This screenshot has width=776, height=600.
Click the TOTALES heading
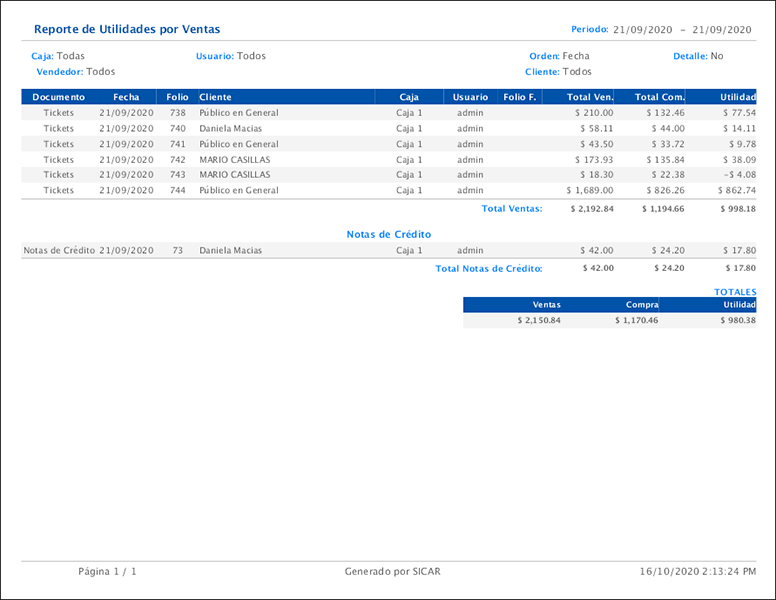(735, 292)
